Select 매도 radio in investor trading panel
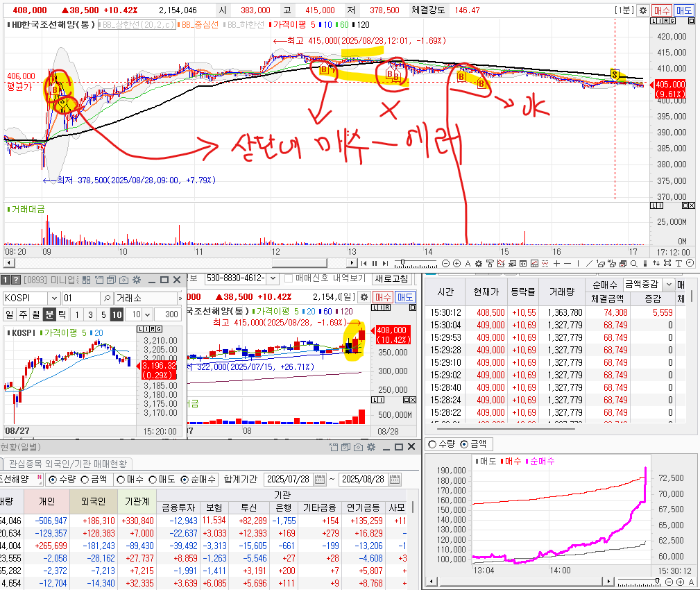 153,480
